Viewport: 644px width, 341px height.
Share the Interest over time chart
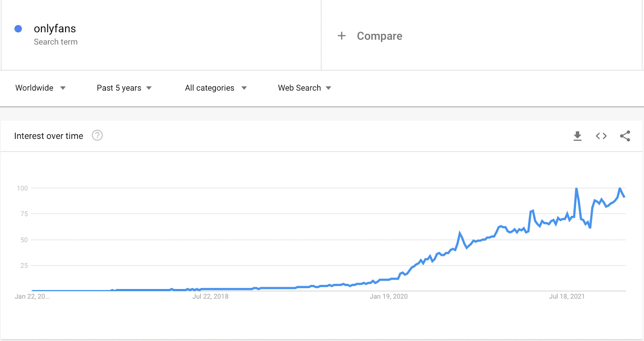(625, 136)
